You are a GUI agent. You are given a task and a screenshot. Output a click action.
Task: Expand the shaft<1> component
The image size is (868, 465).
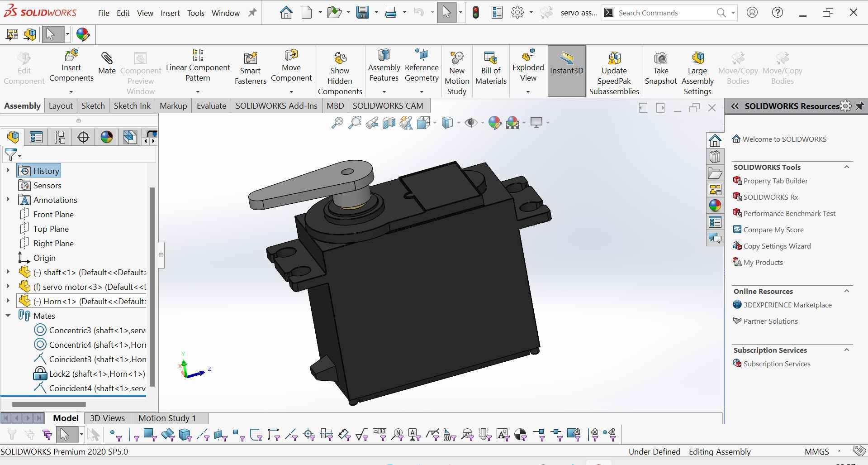[x=8, y=272]
